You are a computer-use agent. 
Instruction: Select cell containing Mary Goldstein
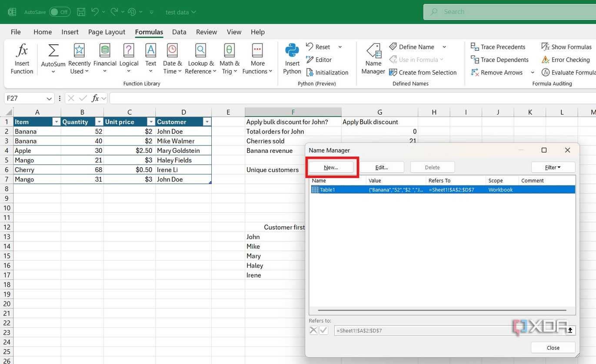[183, 151]
